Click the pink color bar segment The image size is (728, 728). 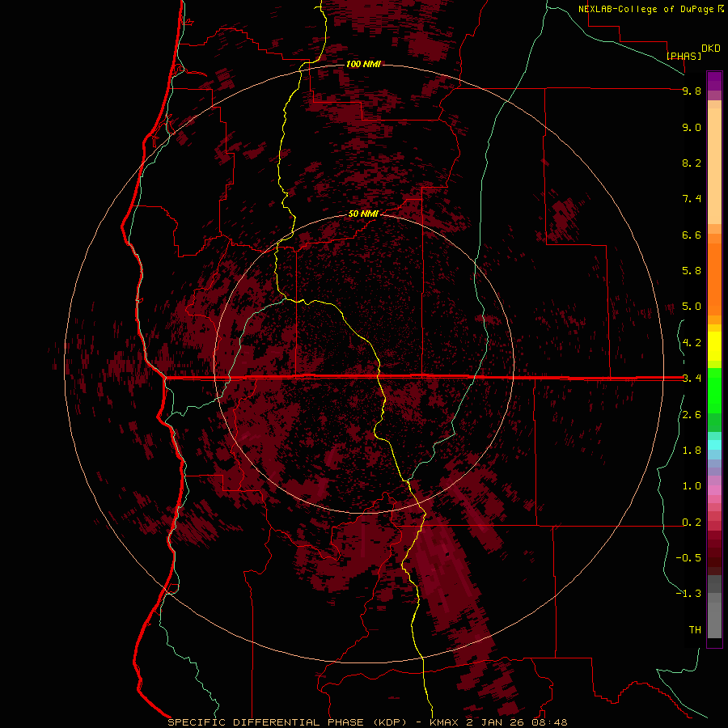pos(714,489)
